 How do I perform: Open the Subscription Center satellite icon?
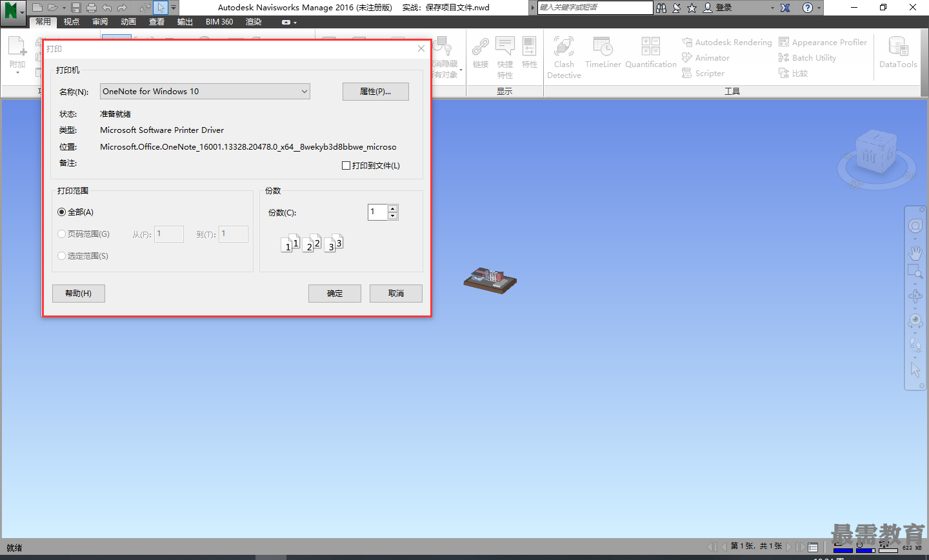click(677, 8)
